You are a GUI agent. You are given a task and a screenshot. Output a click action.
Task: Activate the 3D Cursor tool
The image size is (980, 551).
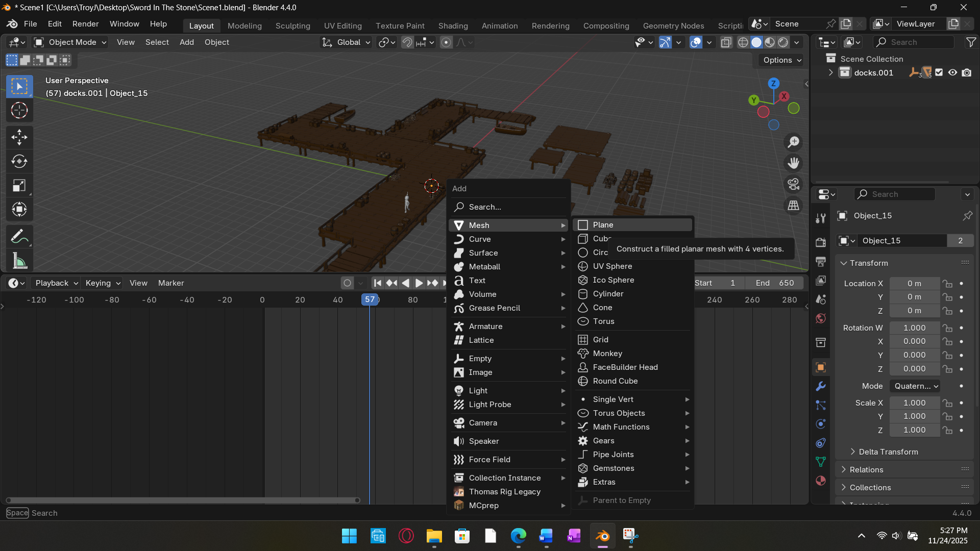tap(19, 110)
